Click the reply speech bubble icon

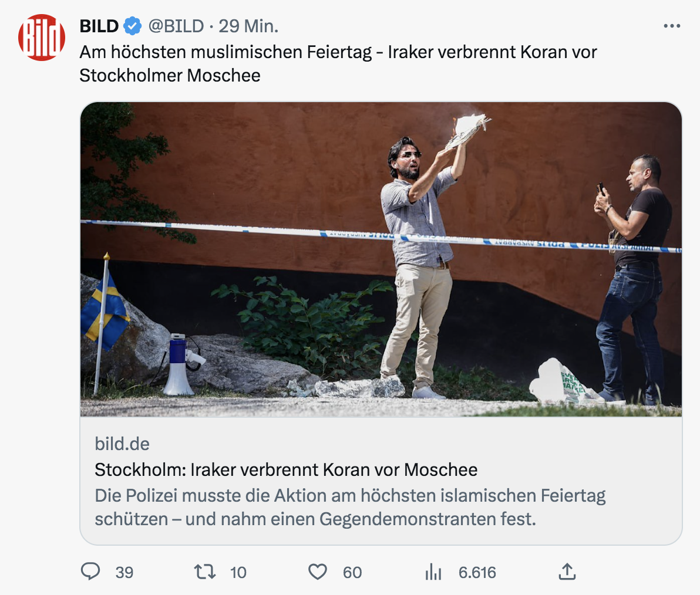(90, 572)
